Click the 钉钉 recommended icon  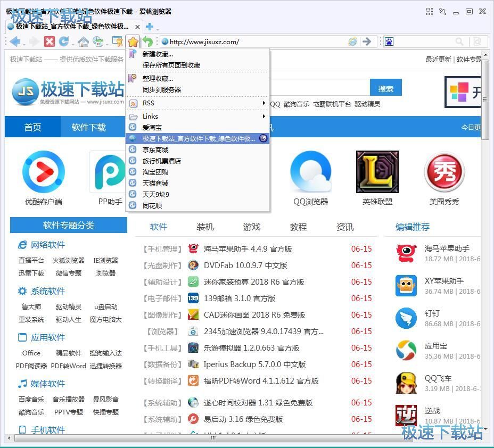(x=406, y=318)
